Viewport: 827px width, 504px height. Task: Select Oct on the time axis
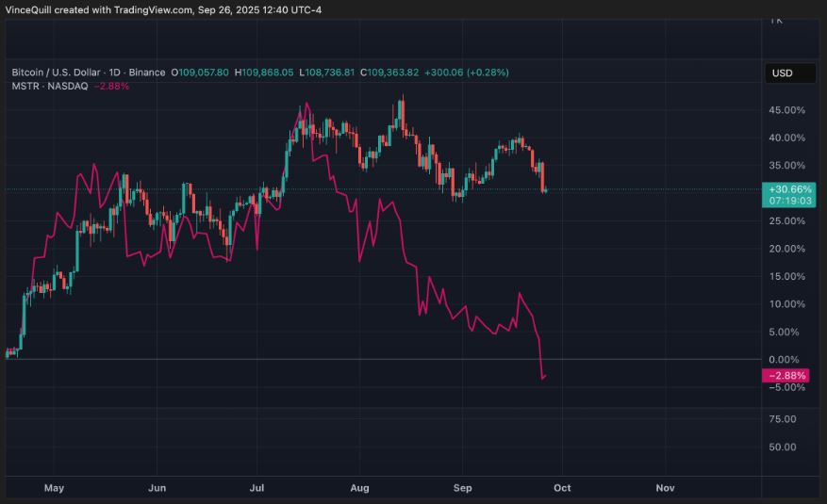pos(562,488)
